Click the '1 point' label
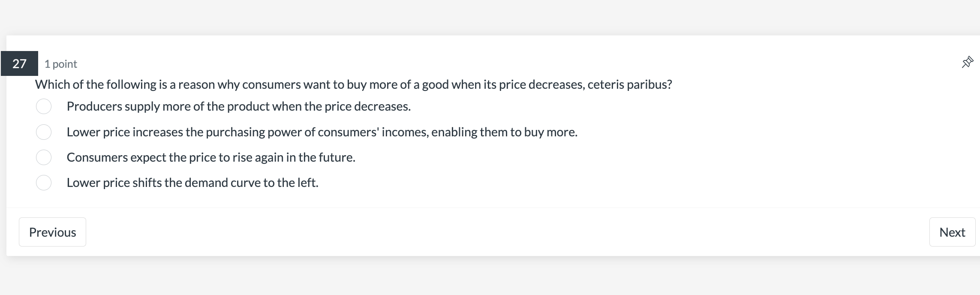 click(60, 64)
